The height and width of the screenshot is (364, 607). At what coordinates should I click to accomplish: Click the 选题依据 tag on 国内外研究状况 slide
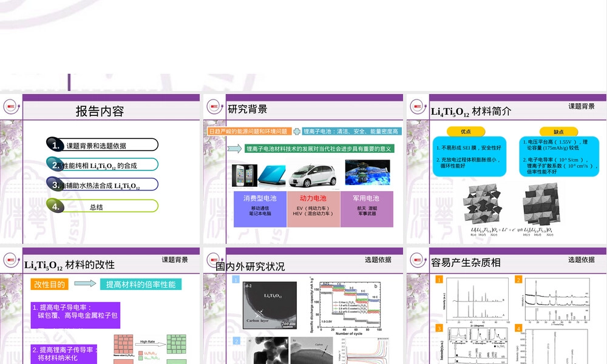[x=378, y=260]
